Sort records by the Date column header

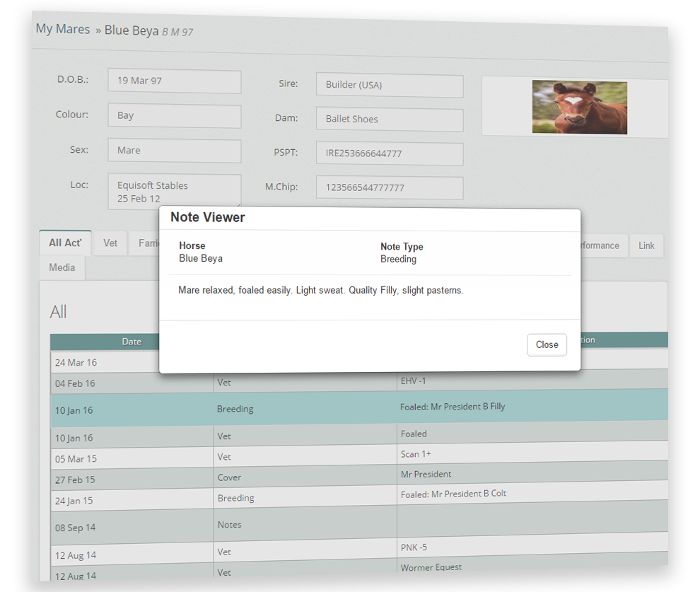click(x=132, y=342)
